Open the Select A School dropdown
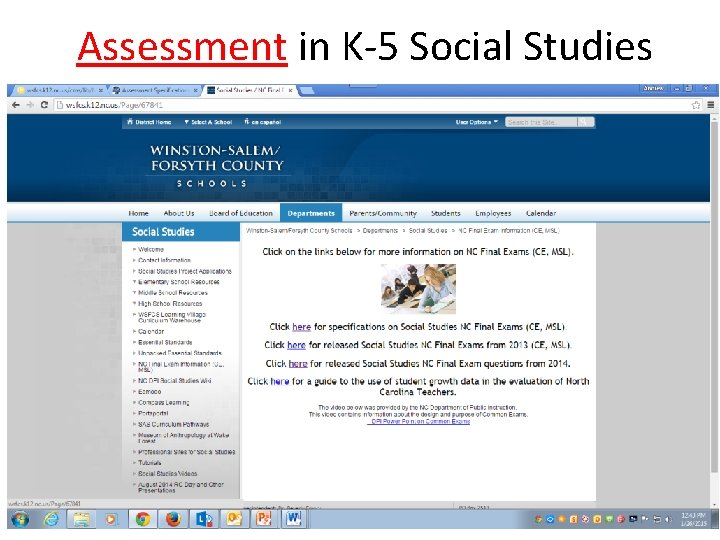The height and width of the screenshot is (540, 720). [x=208, y=122]
